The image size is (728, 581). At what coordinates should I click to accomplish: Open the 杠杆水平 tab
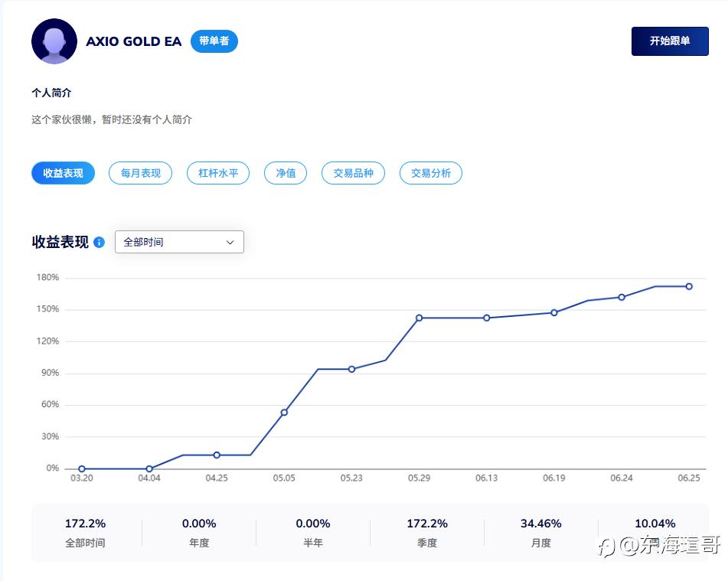pyautogui.click(x=218, y=173)
